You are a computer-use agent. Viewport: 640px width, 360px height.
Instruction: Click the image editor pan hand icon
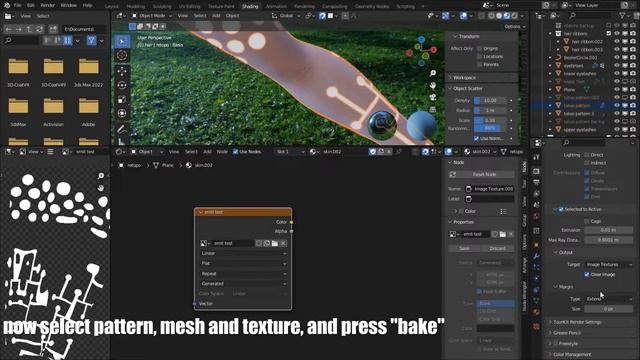pos(101,188)
